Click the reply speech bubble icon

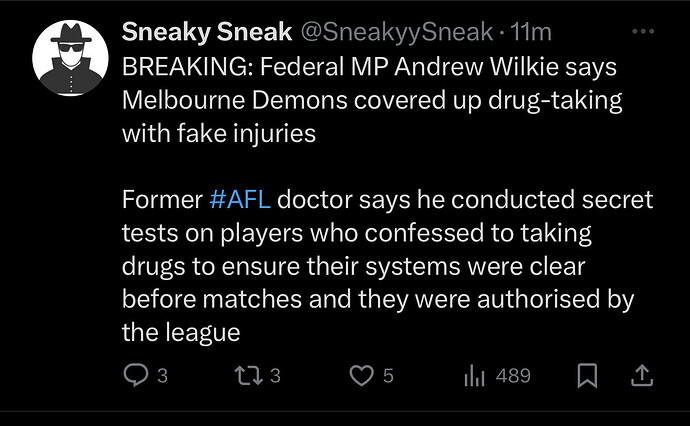tap(136, 375)
